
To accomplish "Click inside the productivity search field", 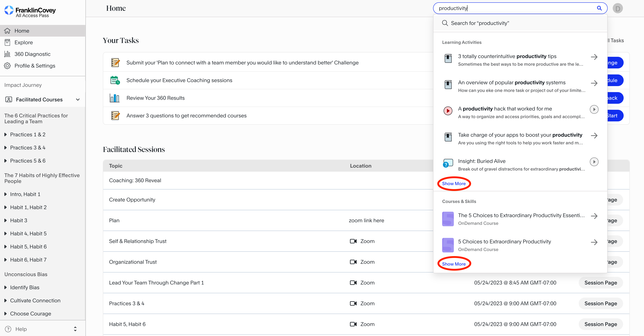I will pyautogui.click(x=513, y=8).
